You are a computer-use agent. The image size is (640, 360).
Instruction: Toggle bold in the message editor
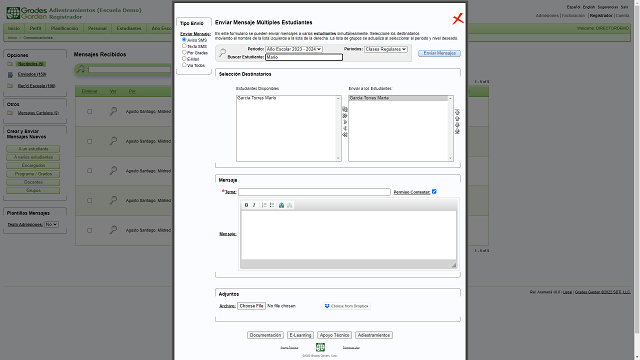coord(246,205)
